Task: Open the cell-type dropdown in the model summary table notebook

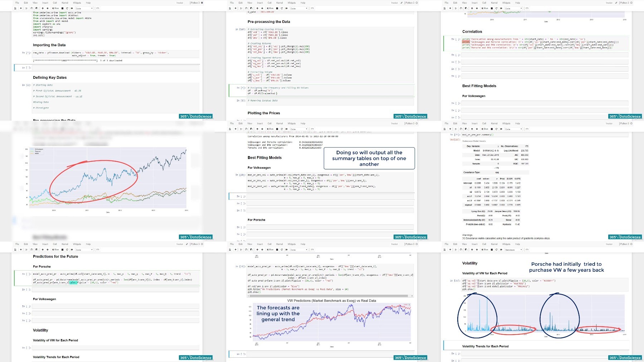Action: click(514, 129)
